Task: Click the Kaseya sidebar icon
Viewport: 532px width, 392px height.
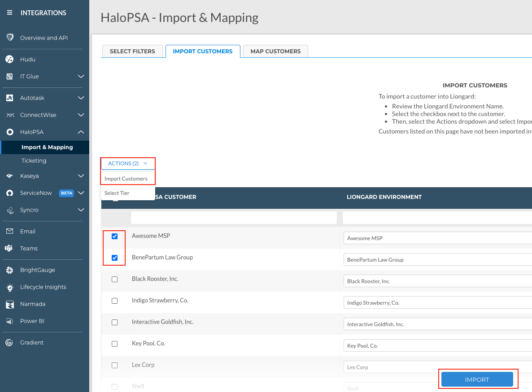Action: click(9, 176)
